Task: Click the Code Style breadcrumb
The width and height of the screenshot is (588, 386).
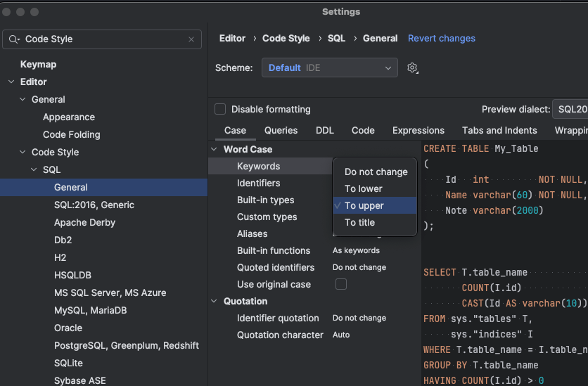Action: (286, 38)
